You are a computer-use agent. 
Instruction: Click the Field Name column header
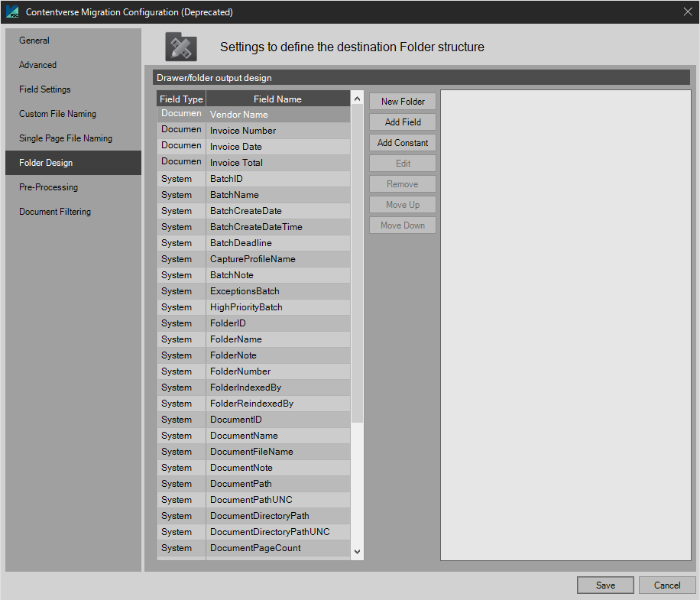[x=277, y=99]
